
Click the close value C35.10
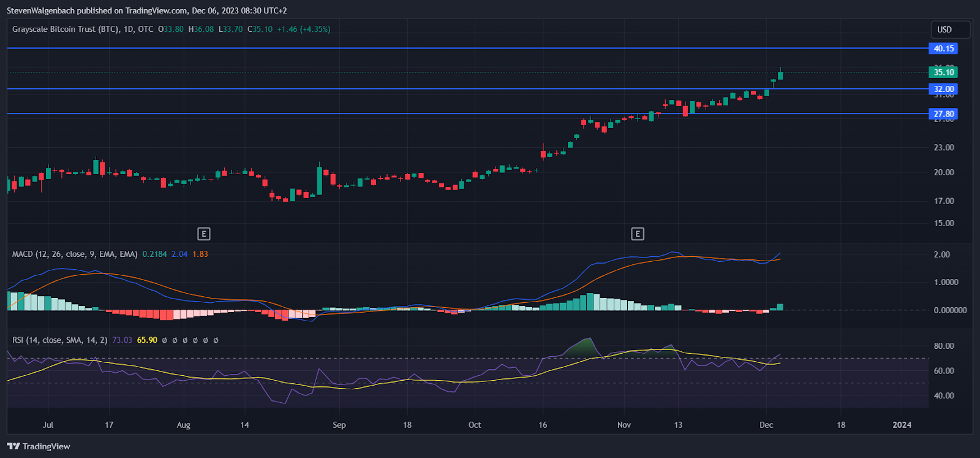[x=260, y=29]
